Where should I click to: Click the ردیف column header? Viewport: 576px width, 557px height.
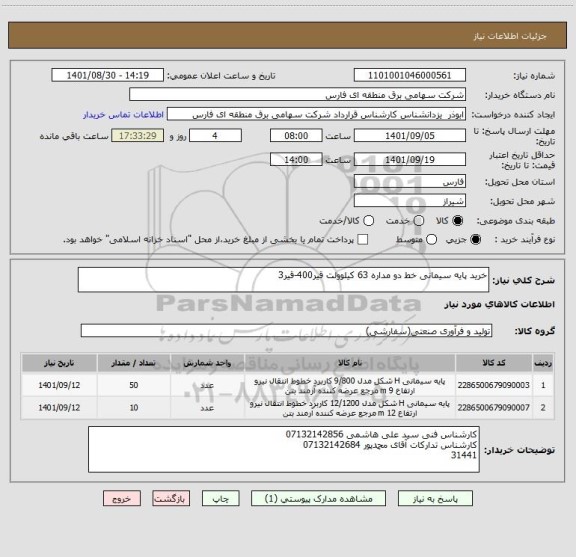[543, 363]
